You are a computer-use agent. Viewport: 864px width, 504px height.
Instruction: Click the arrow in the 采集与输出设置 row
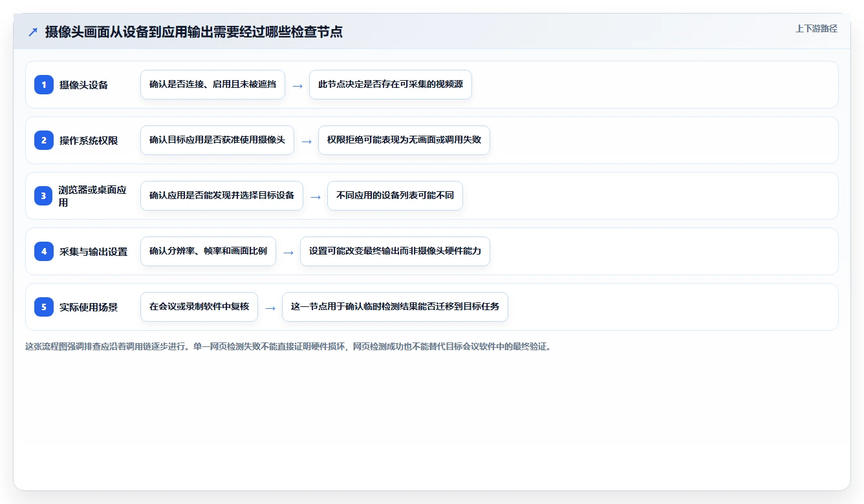point(288,252)
